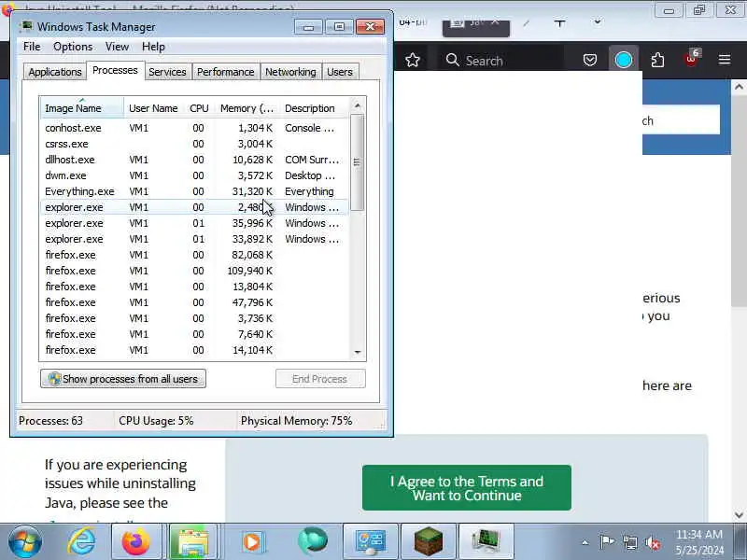The image size is (747, 560).
Task: Click the process list scrollbar thumb
Action: 358,161
